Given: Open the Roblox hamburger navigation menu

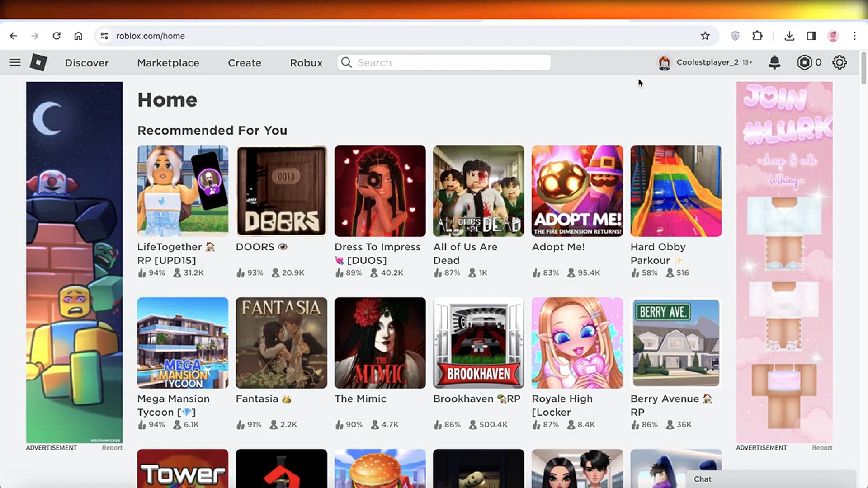Looking at the screenshot, I should [15, 62].
